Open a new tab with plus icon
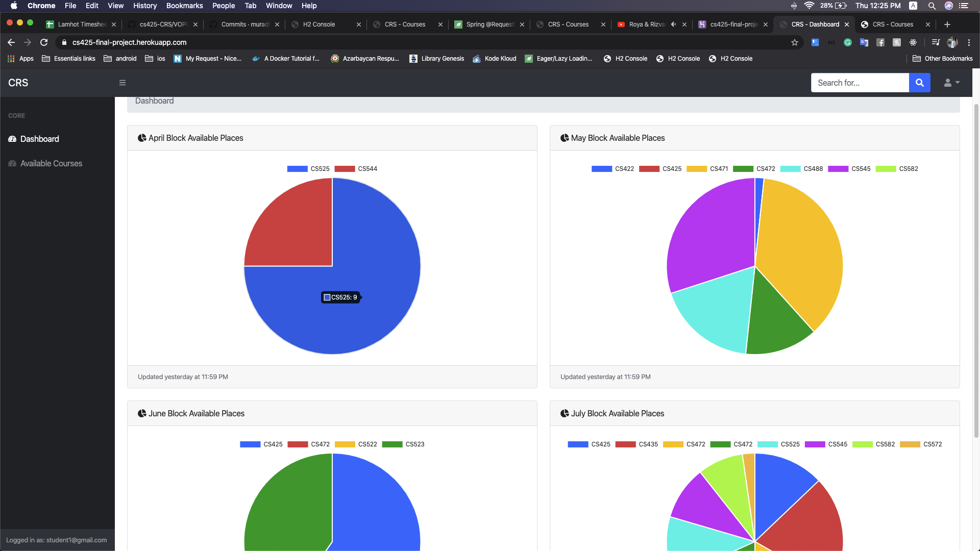This screenshot has height=551, width=980. click(947, 24)
